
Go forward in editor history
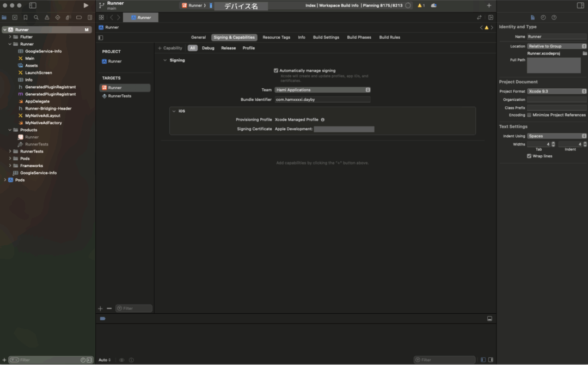[x=119, y=17]
